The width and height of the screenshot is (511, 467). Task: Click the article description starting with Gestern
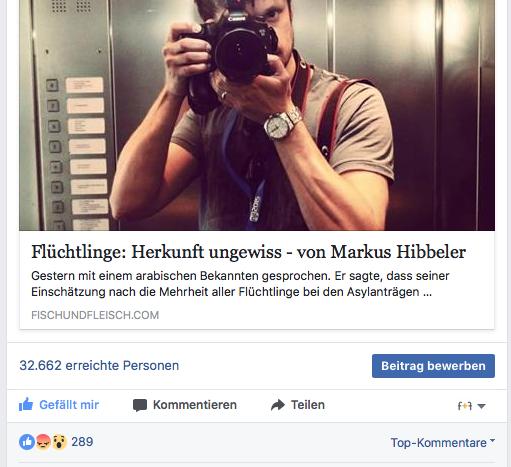click(240, 284)
